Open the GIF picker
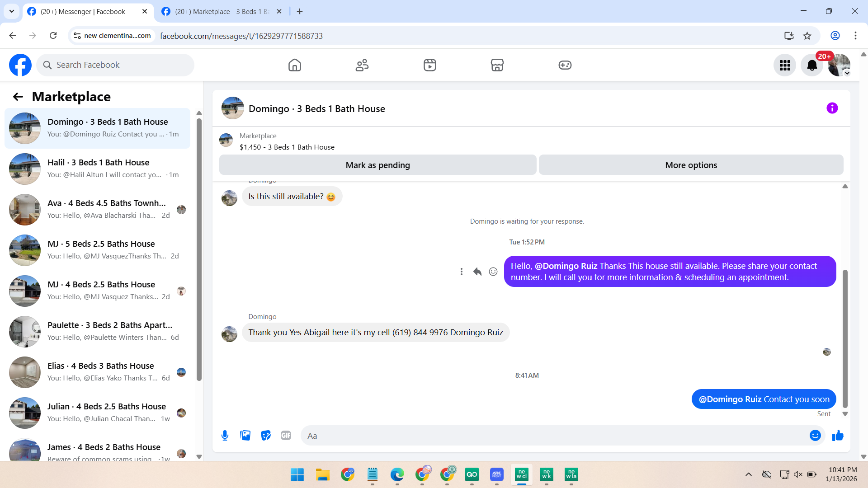The height and width of the screenshot is (488, 868). click(286, 436)
